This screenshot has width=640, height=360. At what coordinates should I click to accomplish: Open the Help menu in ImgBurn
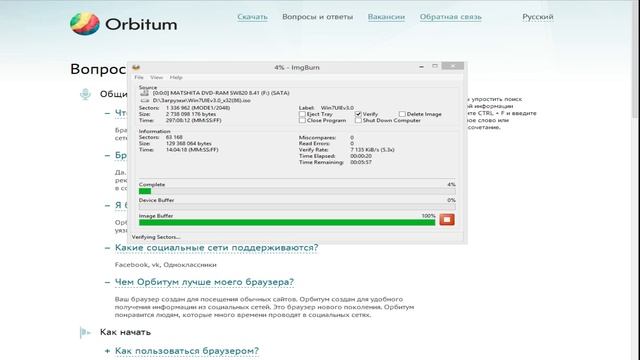(176, 77)
